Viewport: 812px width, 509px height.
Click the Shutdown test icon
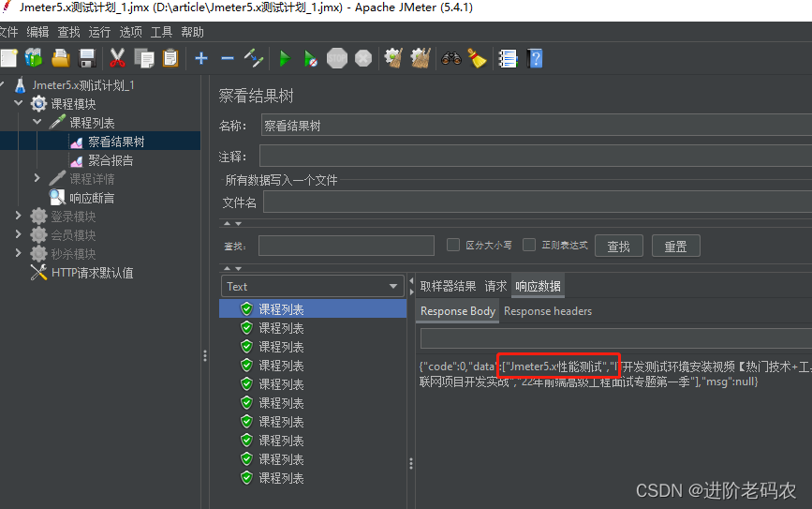coord(363,58)
